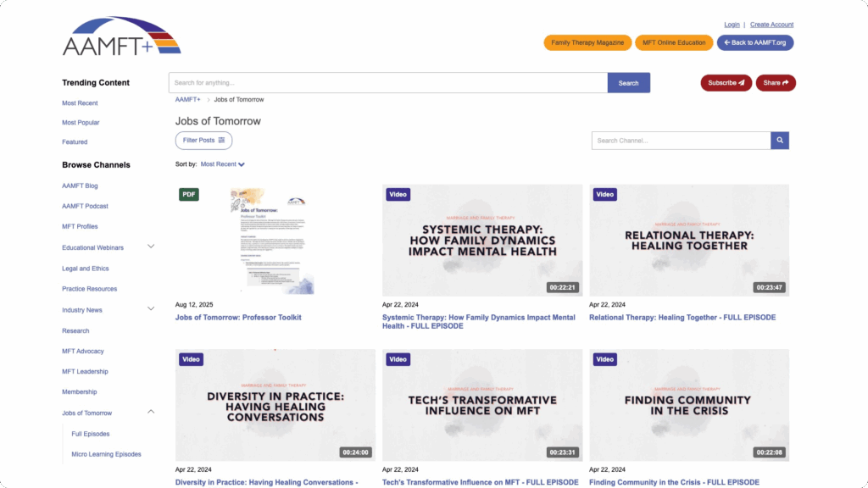Click the 00:22:08 duration badge
This screenshot has width=868, height=488.
770,452
